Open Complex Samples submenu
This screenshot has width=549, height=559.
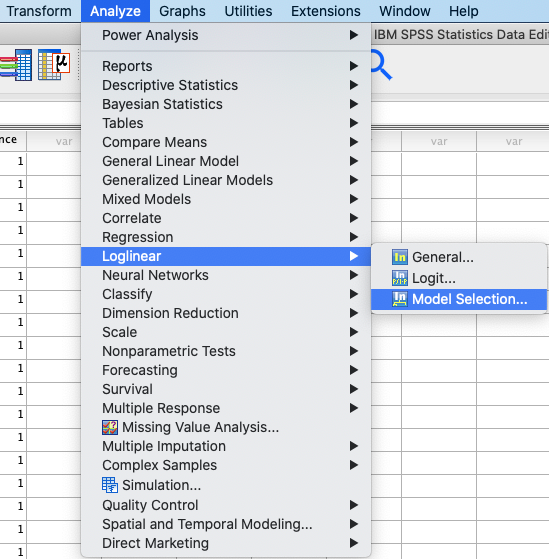click(226, 465)
